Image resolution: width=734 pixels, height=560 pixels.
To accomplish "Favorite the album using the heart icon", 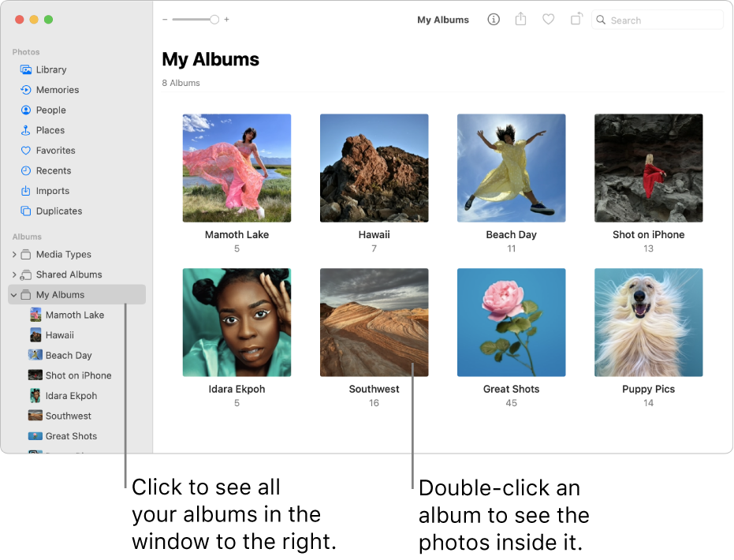I will point(548,20).
